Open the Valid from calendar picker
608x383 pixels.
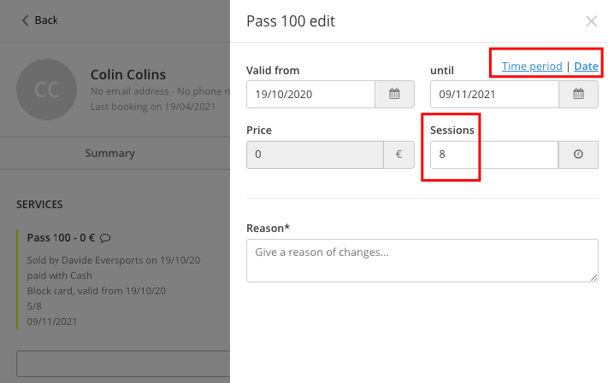pyautogui.click(x=394, y=94)
